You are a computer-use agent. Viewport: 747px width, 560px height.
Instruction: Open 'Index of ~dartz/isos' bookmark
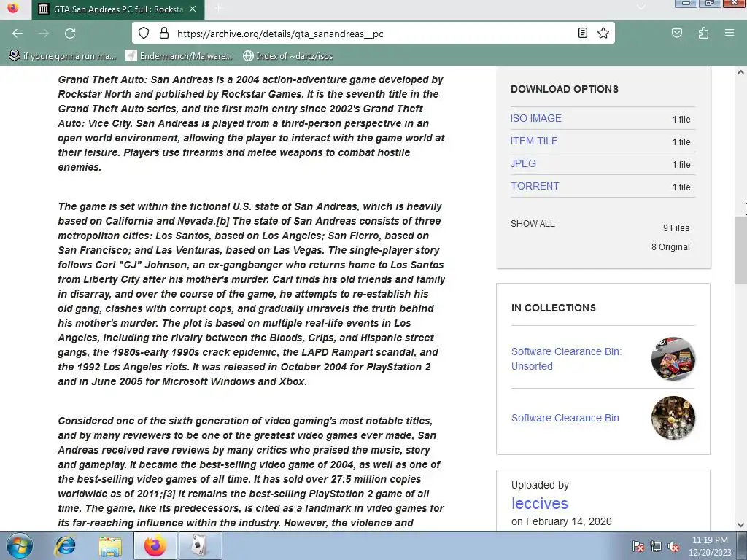(x=287, y=56)
